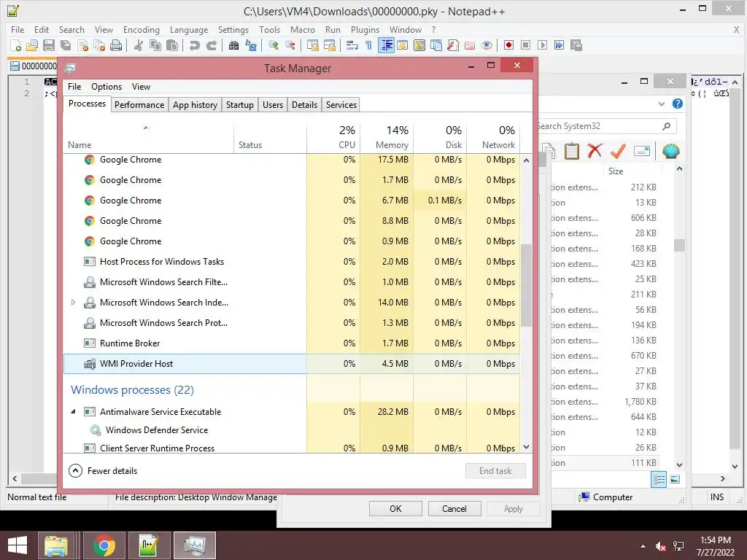The height and width of the screenshot is (560, 747).
Task: Switch to the Services tab
Action: click(x=341, y=105)
